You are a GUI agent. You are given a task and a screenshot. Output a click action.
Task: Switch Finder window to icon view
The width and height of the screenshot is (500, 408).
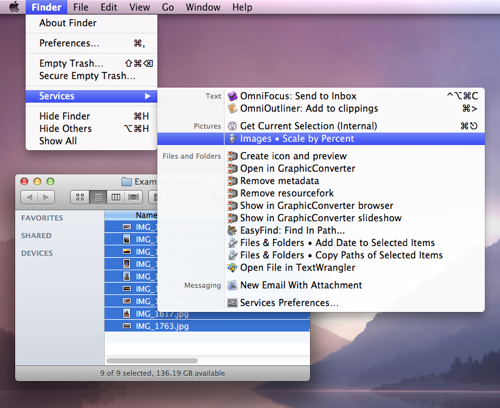tap(80, 197)
